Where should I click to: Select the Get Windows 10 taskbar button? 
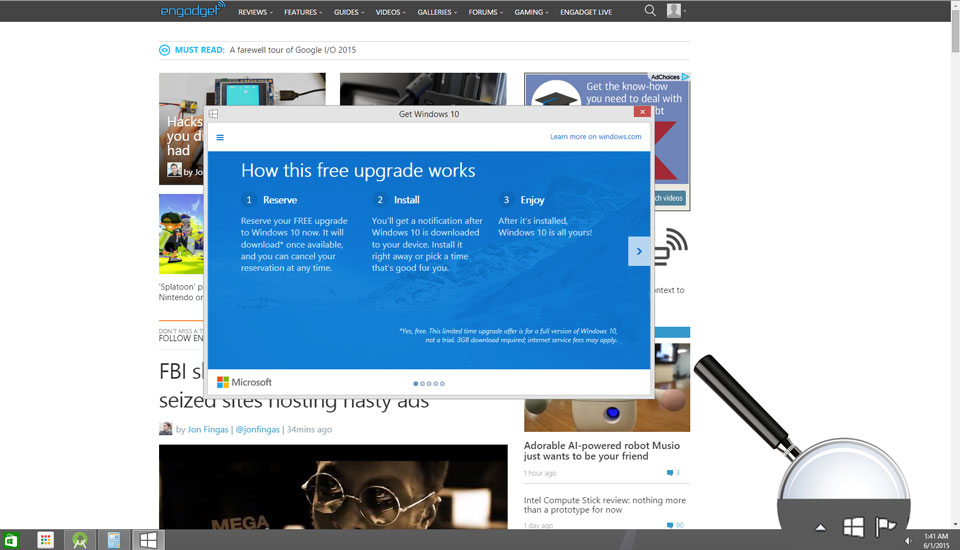(148, 540)
